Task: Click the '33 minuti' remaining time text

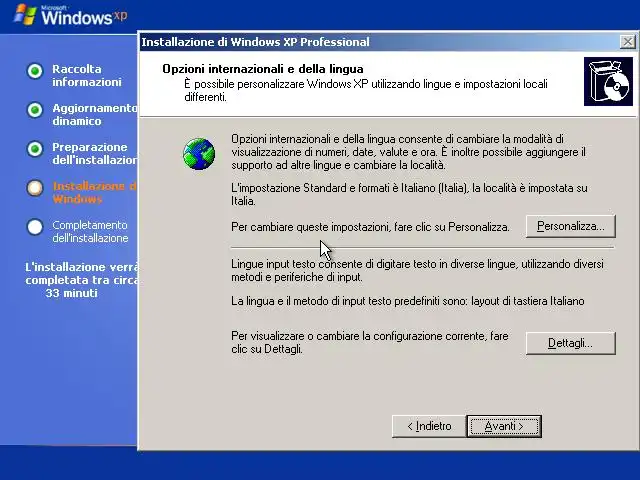Action: [71, 293]
